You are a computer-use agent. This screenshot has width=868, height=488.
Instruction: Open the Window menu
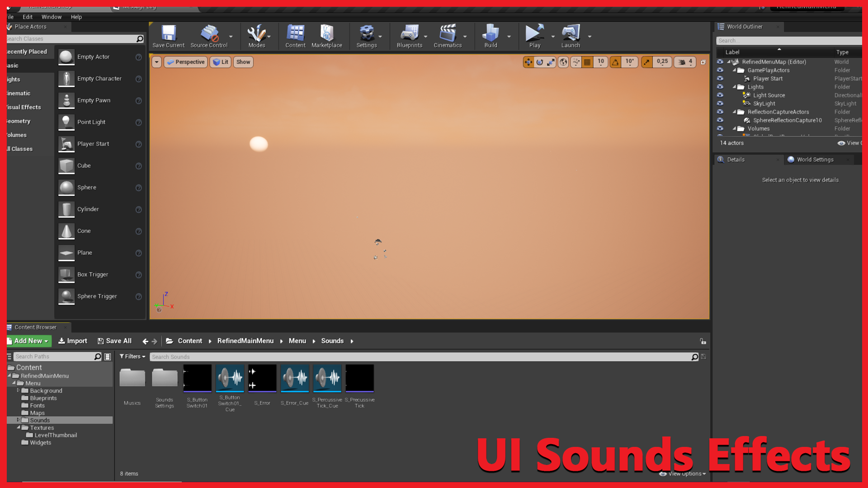[52, 17]
